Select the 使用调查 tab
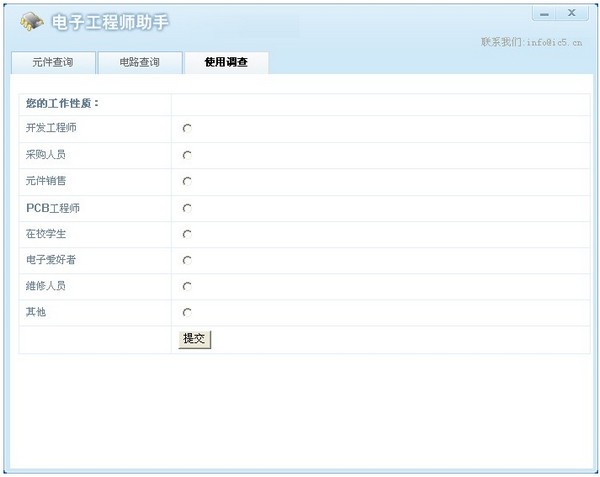This screenshot has height=477, width=600. pyautogui.click(x=226, y=63)
